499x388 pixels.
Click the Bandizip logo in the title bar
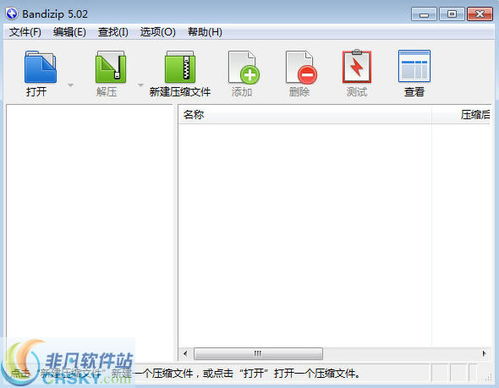pos(12,14)
